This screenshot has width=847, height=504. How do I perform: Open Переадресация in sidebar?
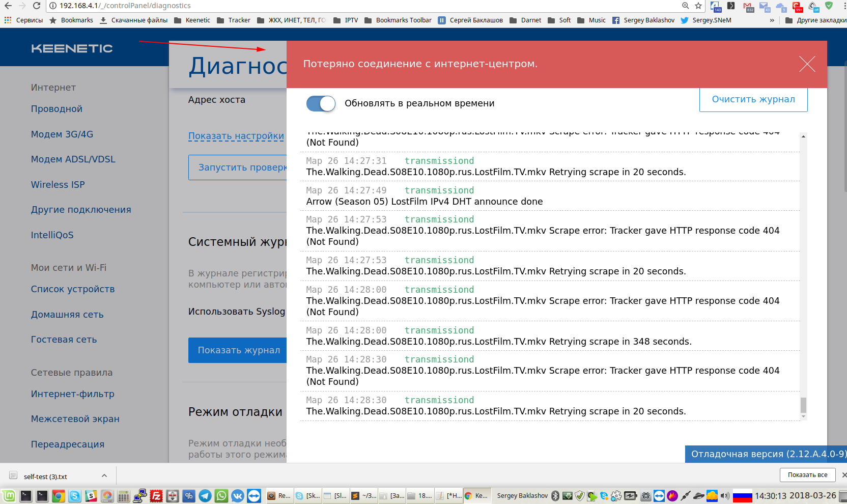(68, 444)
